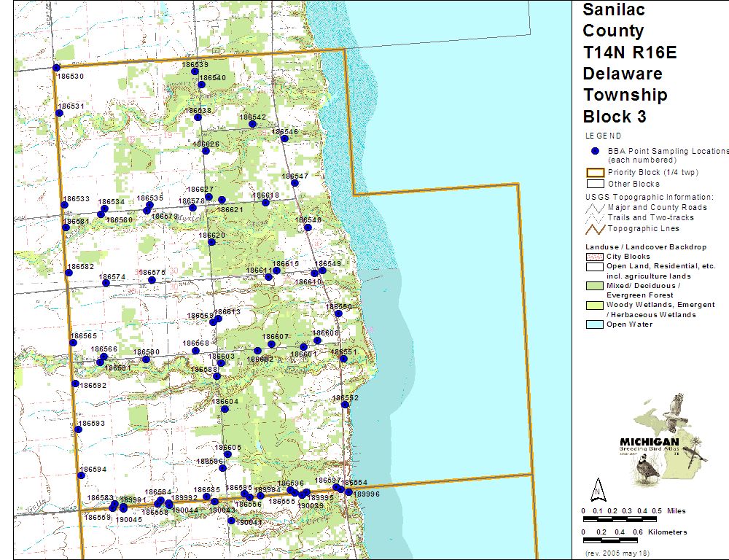This screenshot has width=729, height=560.
Task: Click the Michigan Breeding Bird Atlas logo
Action: tap(660, 440)
